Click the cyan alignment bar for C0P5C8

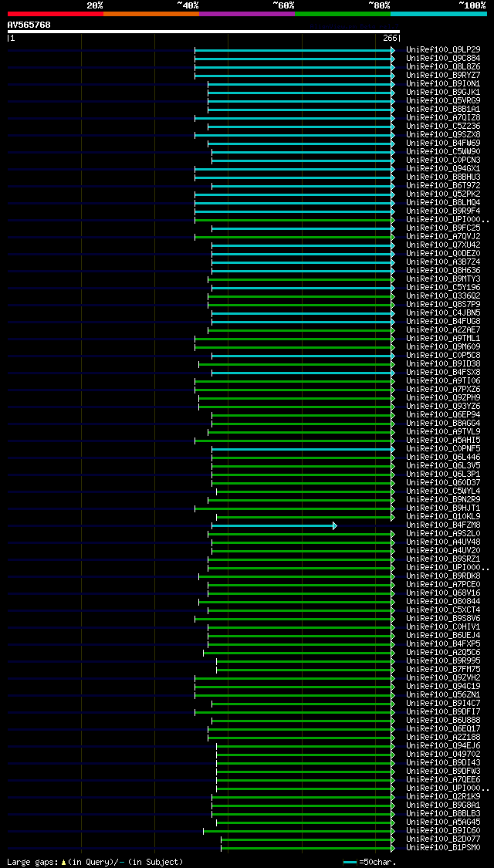[x=303, y=356]
